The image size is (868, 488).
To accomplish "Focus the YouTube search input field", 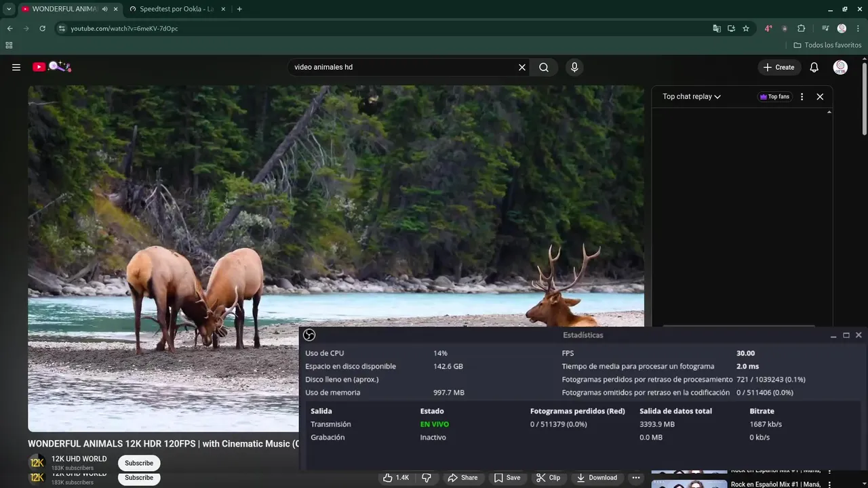I will pos(404,67).
